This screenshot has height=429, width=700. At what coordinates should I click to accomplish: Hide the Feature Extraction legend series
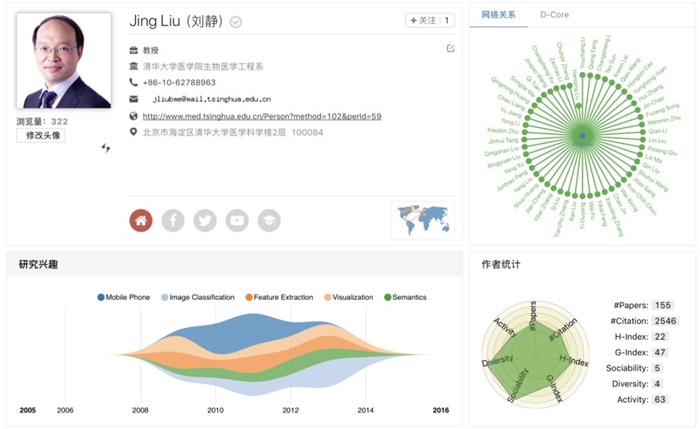(x=278, y=297)
